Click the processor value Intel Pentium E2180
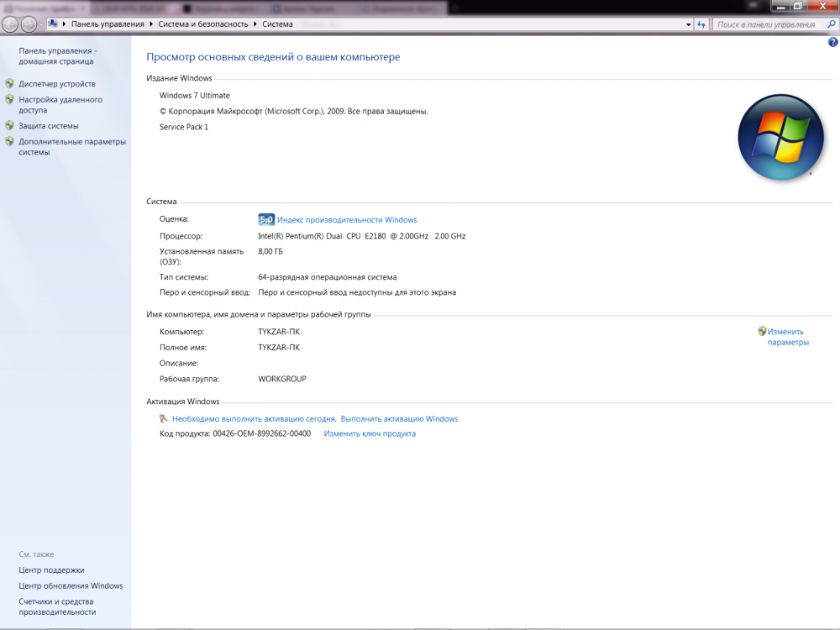The image size is (840, 630). coord(361,236)
